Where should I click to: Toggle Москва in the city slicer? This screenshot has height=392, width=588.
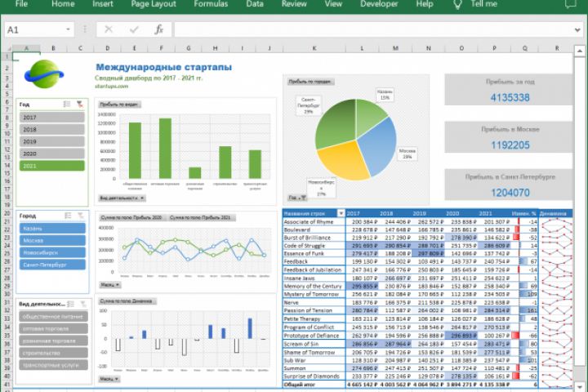click(52, 240)
